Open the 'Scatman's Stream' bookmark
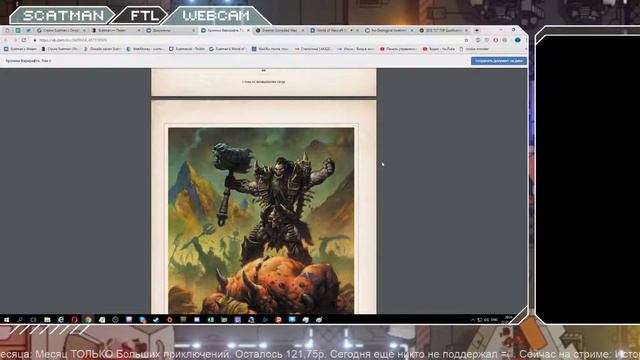 pyautogui.click(x=20, y=49)
